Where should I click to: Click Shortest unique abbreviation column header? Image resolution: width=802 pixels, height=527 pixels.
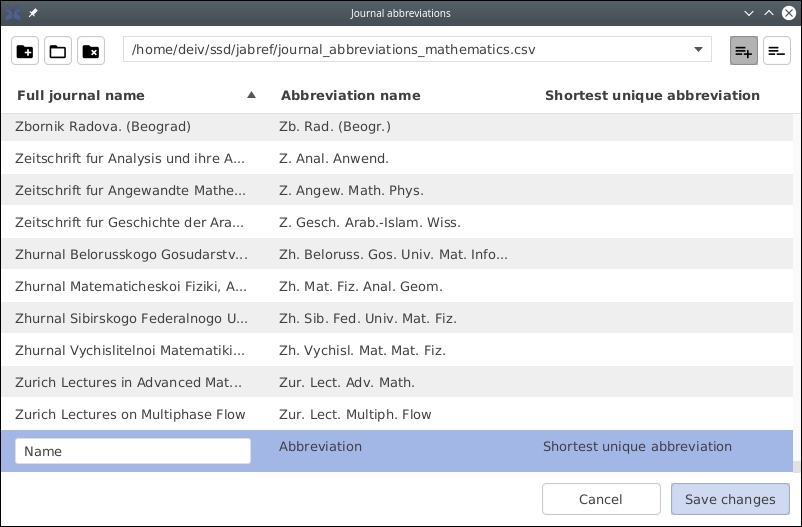tap(652, 95)
